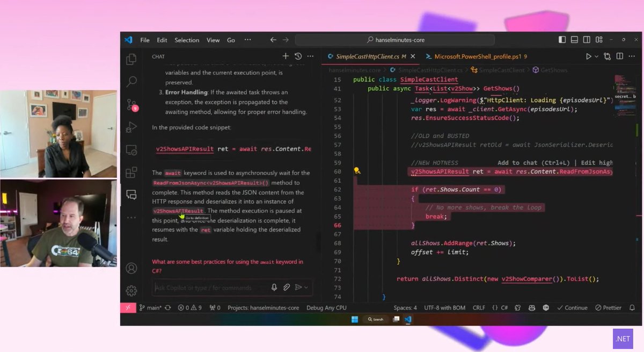Run the file with play button
This screenshot has height=352, width=644.
[x=589, y=56]
